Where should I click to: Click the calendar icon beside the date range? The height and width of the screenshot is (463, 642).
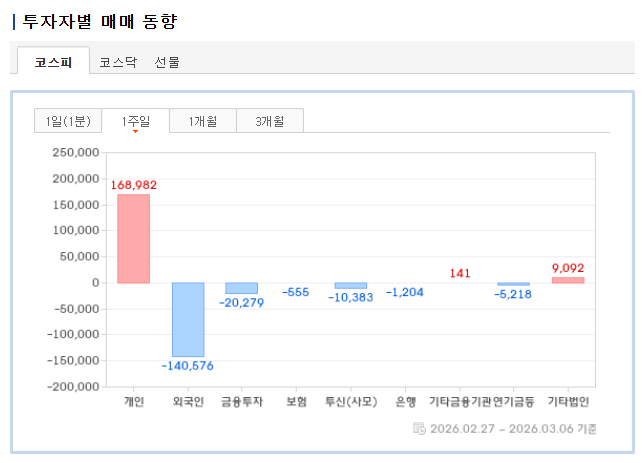(419, 429)
